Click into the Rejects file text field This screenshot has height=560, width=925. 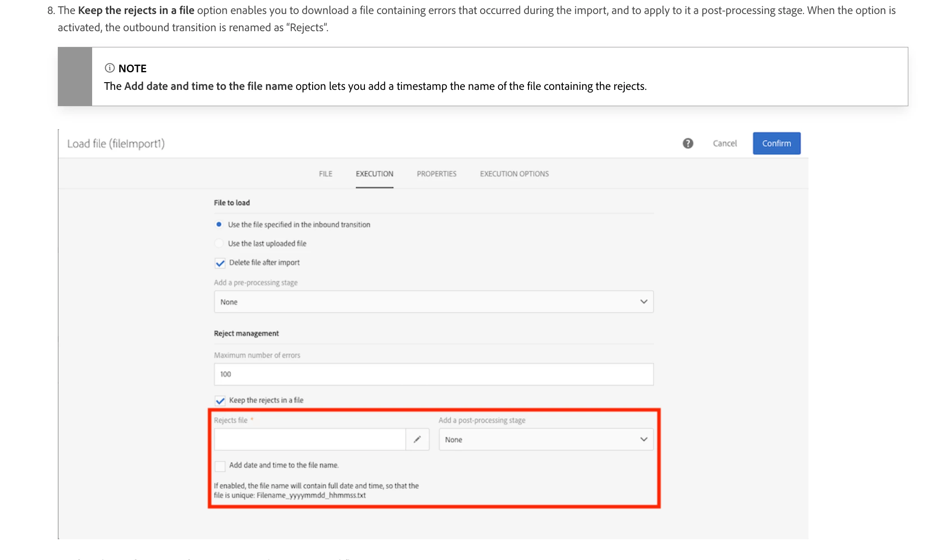[x=309, y=439]
